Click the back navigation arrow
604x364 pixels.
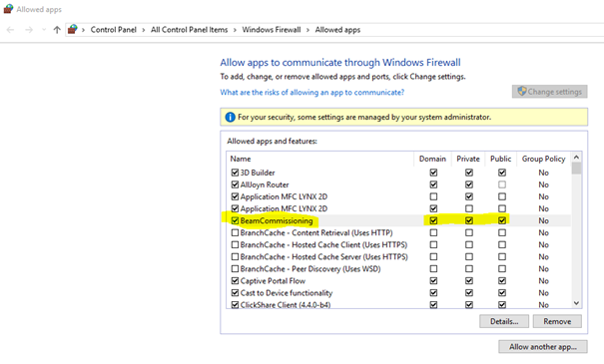[10, 30]
